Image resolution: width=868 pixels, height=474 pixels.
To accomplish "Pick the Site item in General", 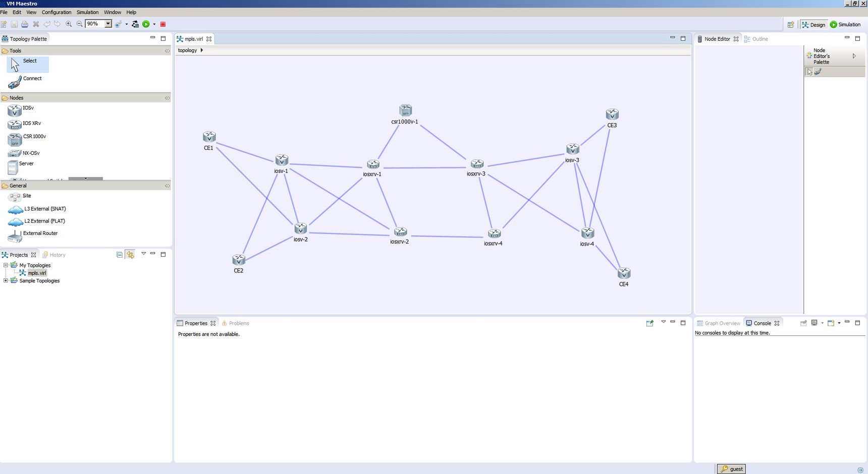I will [x=19, y=196].
